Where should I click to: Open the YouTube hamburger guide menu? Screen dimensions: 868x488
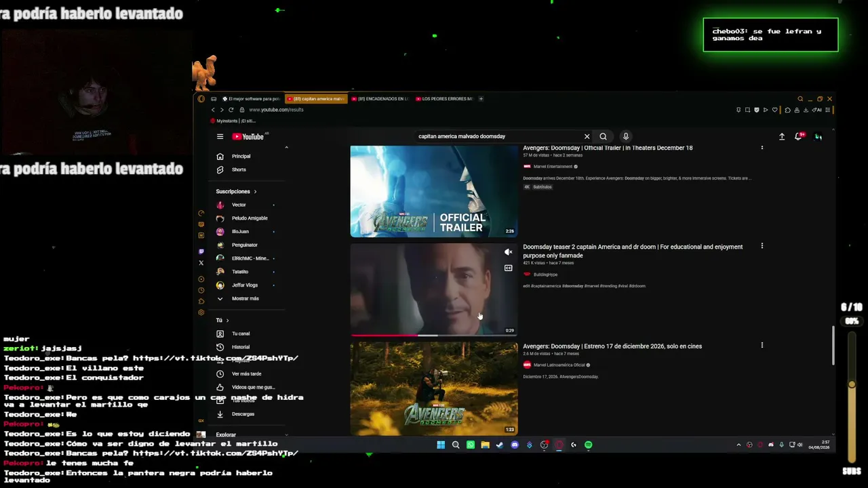click(220, 136)
